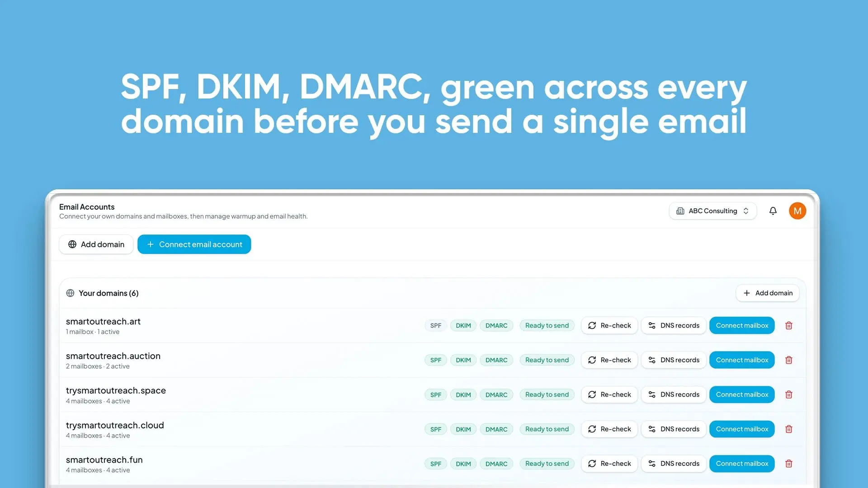The width and height of the screenshot is (868, 488).
Task: Open the user avatar M menu
Action: (x=797, y=211)
